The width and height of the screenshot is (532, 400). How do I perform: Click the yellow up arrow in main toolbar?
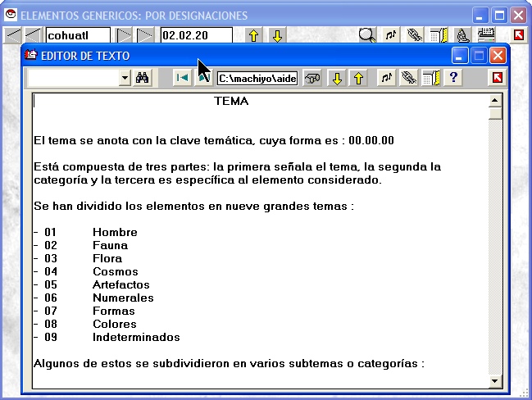253,35
